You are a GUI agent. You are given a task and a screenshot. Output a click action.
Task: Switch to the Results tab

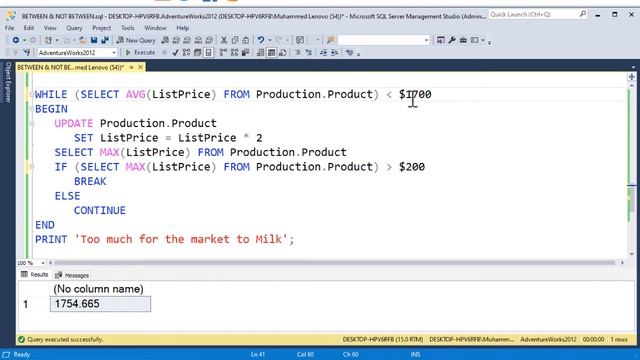tap(35, 275)
